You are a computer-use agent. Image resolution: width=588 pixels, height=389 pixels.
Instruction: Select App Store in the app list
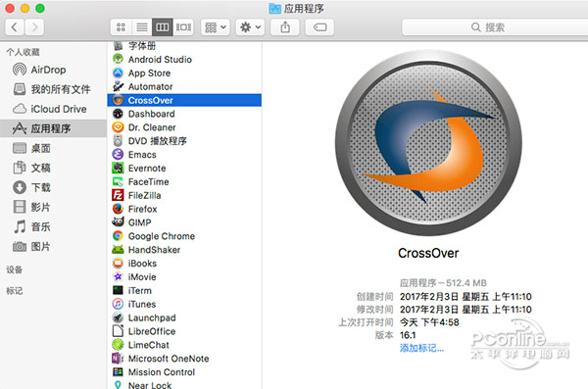point(184,73)
